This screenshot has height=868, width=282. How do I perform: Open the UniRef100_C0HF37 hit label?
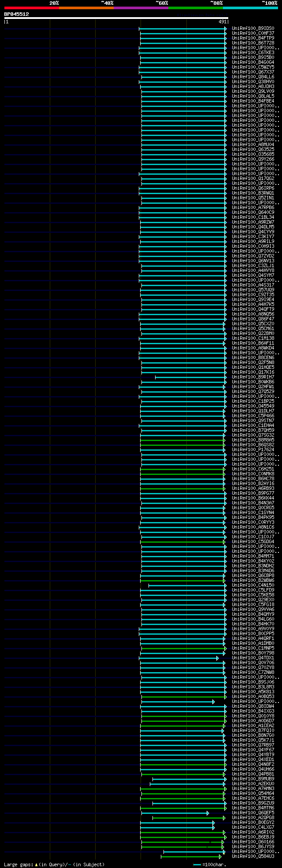tap(253, 33)
